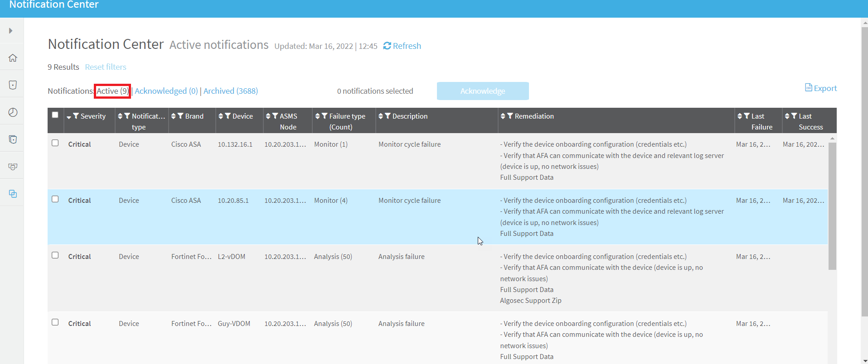
Task: Click the overlapping squares icon in the sidebar
Action: click(x=13, y=194)
